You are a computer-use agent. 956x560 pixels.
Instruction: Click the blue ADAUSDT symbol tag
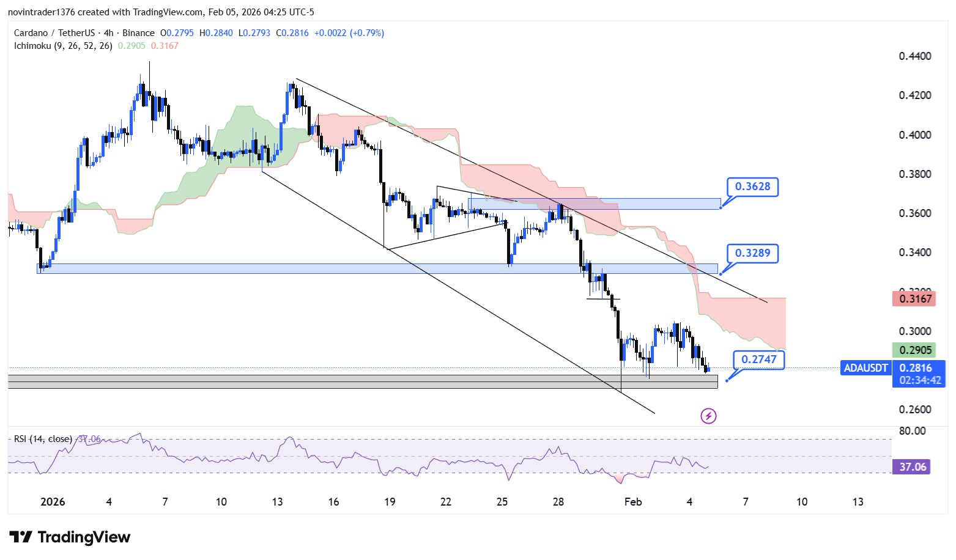[865, 368]
